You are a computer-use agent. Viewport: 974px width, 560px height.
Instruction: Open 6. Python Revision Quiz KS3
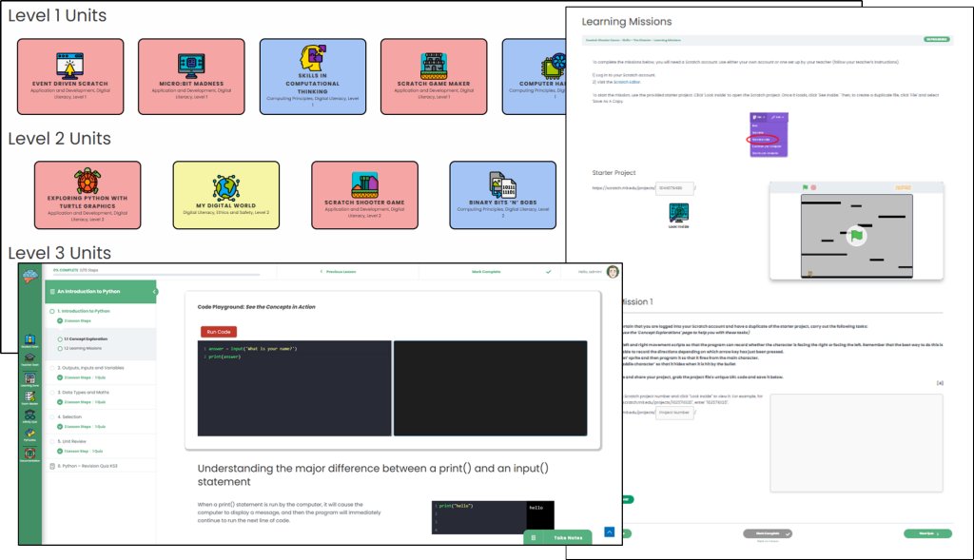point(88,466)
